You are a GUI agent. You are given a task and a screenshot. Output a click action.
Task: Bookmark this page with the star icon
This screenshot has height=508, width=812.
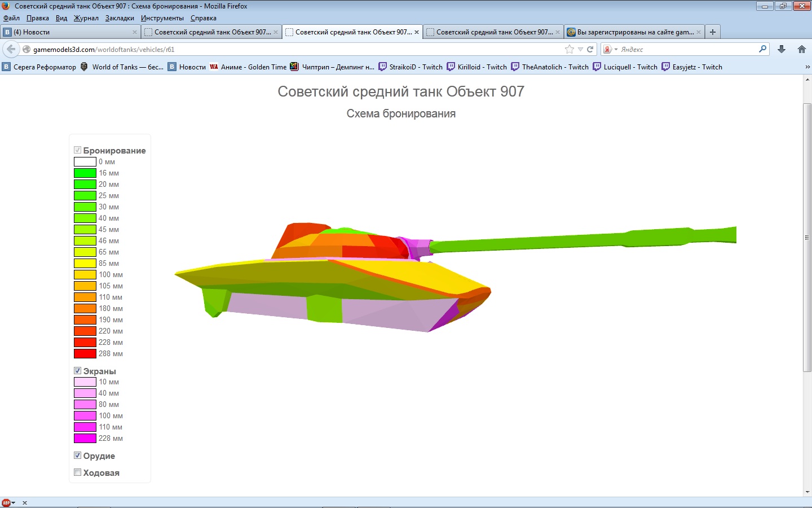coord(570,49)
